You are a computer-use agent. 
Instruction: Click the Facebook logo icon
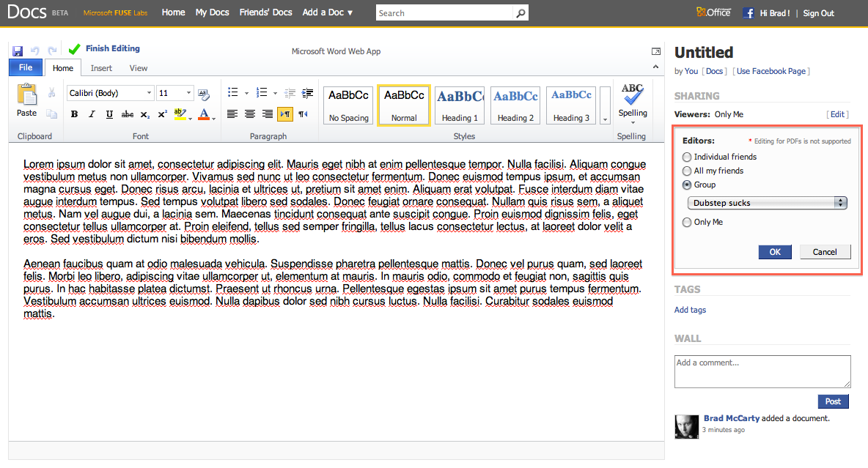coord(749,12)
